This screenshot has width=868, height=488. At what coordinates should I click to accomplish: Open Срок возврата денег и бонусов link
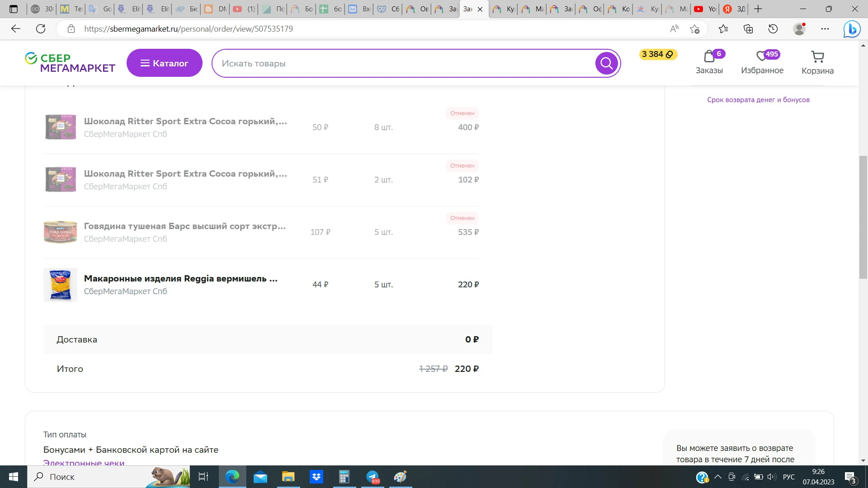click(758, 100)
